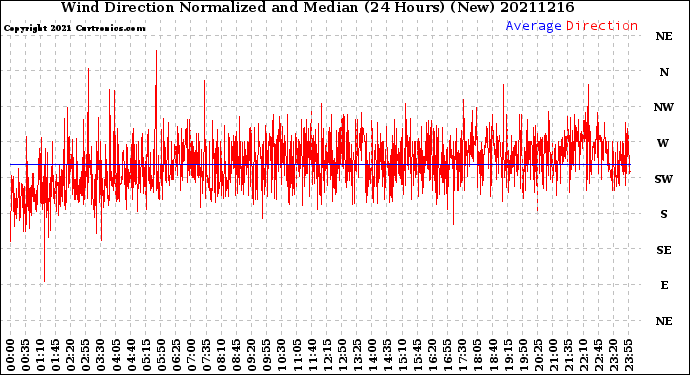The image size is (690, 375).
Task: Click the blue 'Average' legend label
Action: (x=533, y=26)
